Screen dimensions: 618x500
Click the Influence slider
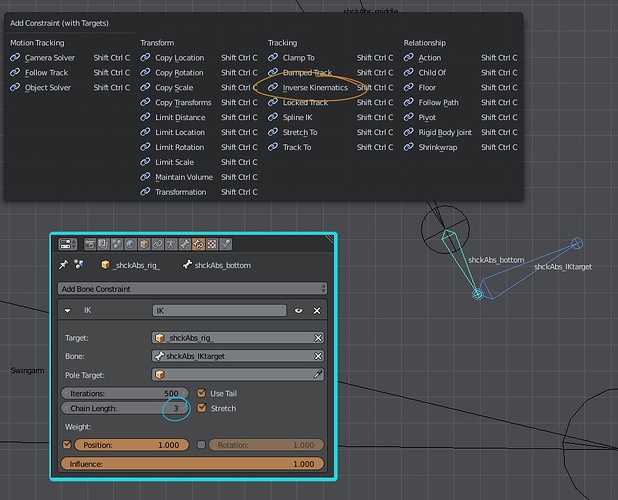192,464
